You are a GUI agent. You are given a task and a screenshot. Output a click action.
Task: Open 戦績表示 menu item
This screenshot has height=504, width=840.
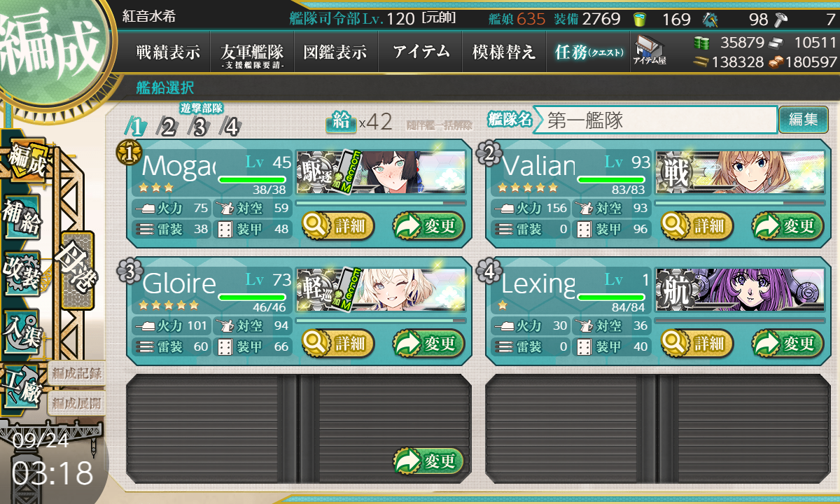[x=168, y=51]
